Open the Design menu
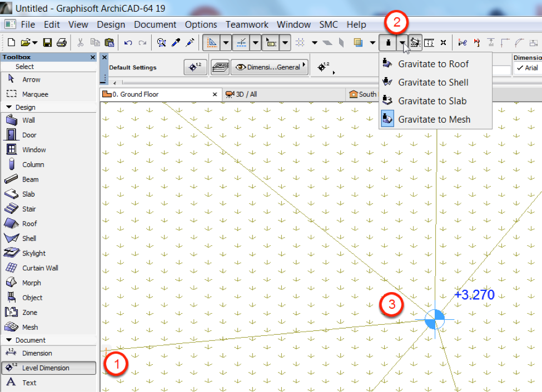This screenshot has height=392, width=542. click(x=111, y=24)
